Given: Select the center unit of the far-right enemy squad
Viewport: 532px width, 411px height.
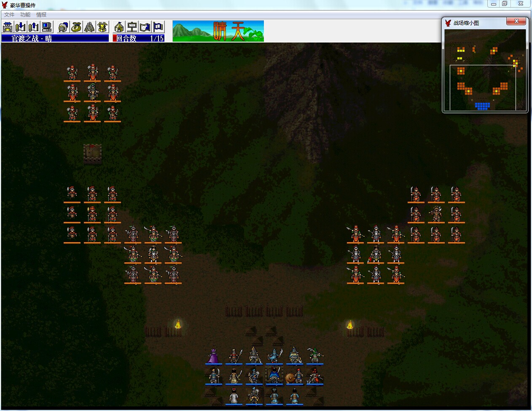Looking at the screenshot, I should tap(436, 214).
